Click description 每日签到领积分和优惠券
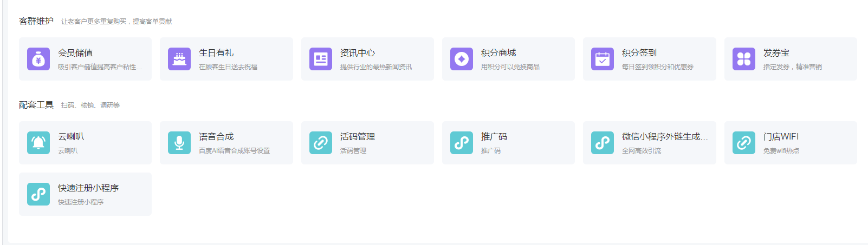 (x=658, y=67)
